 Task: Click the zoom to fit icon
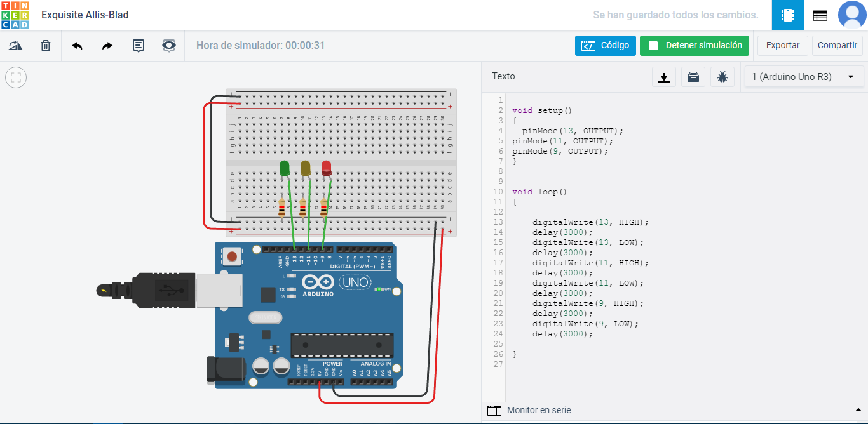click(x=16, y=77)
